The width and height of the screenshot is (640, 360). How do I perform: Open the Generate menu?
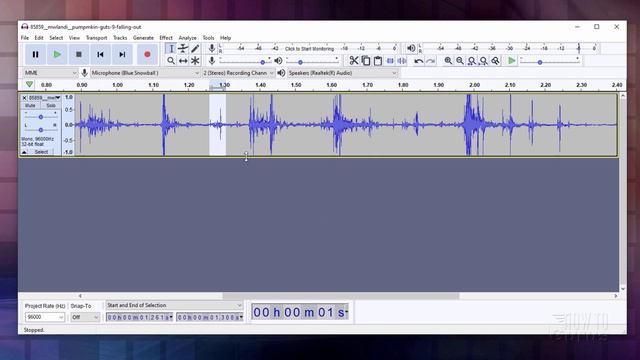[143, 38]
